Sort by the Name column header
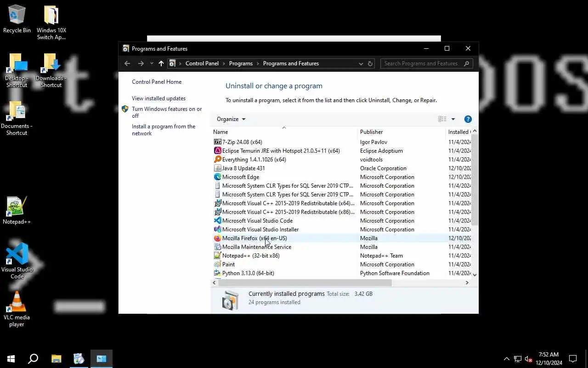This screenshot has height=368, width=588. tap(284, 132)
